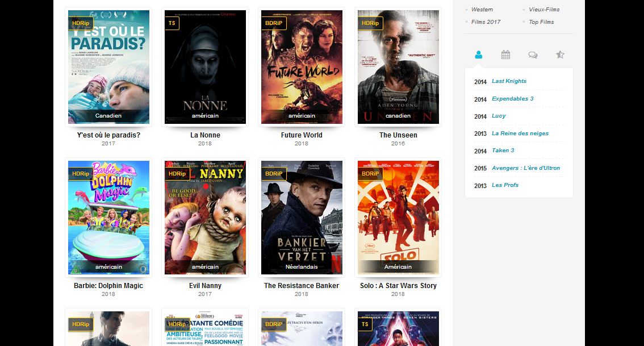This screenshot has height=346, width=644.
Task: Open Lucy in the sidebar list
Action: click(499, 116)
